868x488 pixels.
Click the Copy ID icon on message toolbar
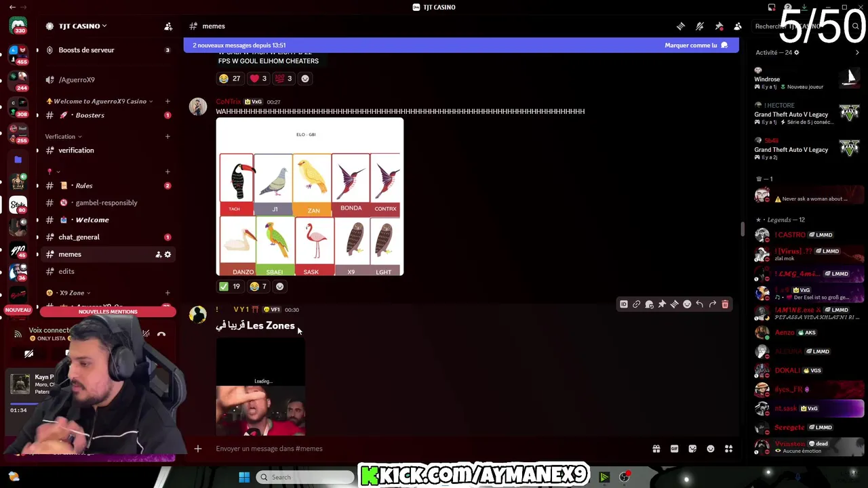pos(624,305)
